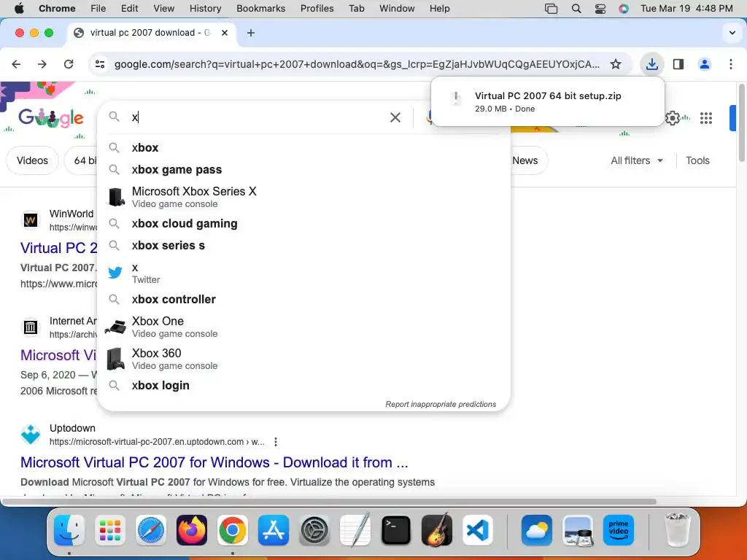Click the Google doodle logo
Screen dimensions: 747x560
50,117
